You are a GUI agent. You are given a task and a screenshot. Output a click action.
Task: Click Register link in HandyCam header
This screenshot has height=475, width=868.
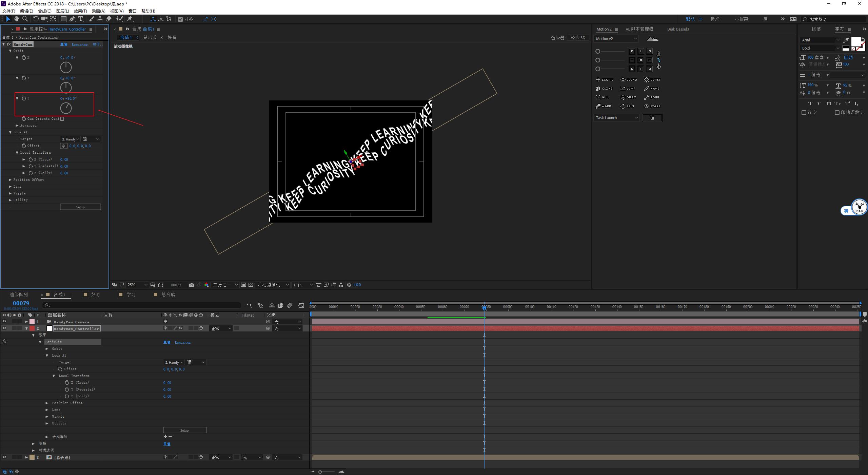[80, 44]
